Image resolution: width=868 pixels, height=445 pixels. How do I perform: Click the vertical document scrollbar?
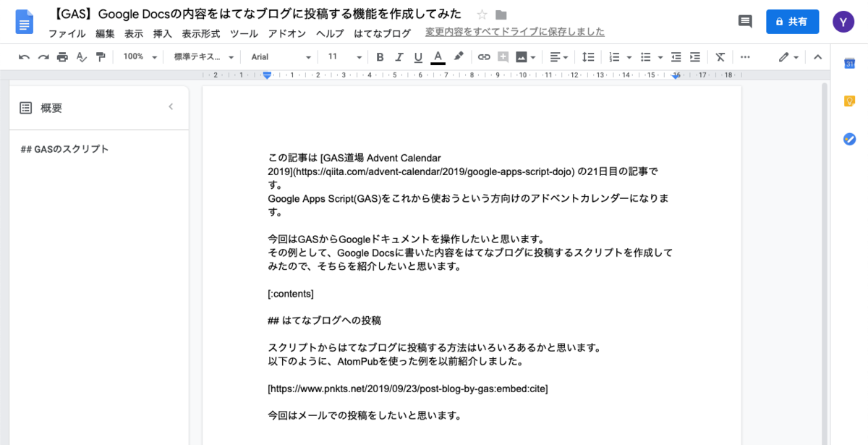pyautogui.click(x=823, y=263)
